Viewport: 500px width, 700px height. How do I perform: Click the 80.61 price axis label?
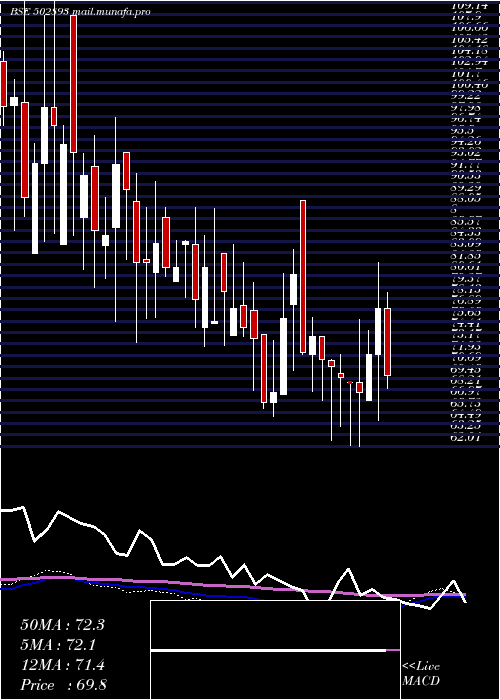pyautogui.click(x=466, y=267)
